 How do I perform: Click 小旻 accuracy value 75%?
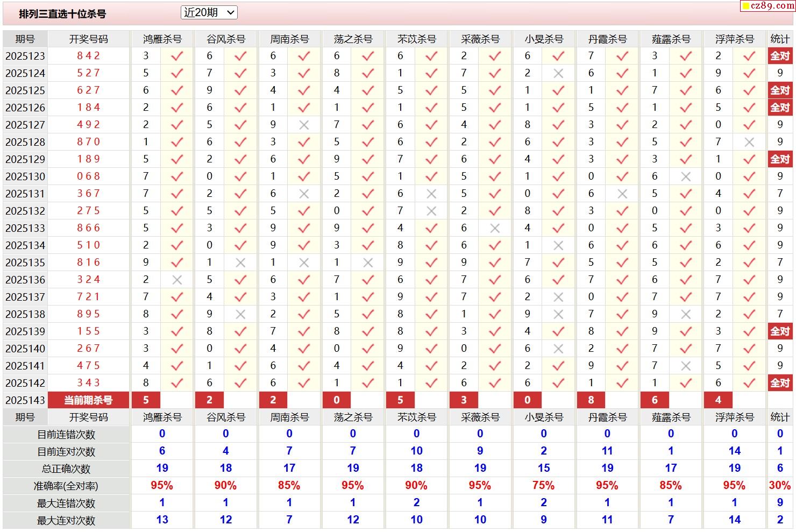click(x=544, y=486)
